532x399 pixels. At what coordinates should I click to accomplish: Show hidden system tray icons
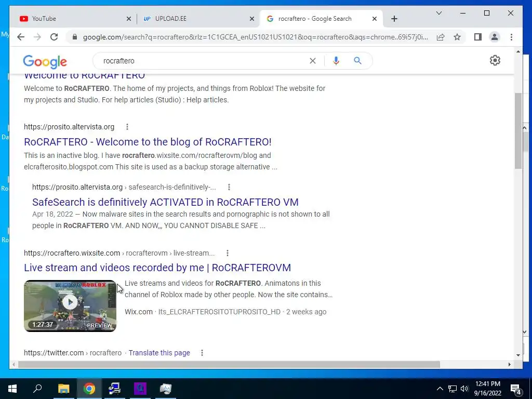pos(440,389)
